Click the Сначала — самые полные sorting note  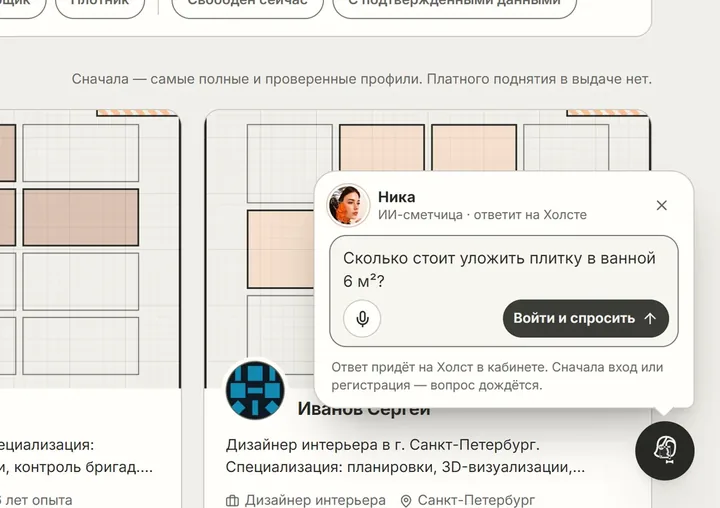pos(361,79)
